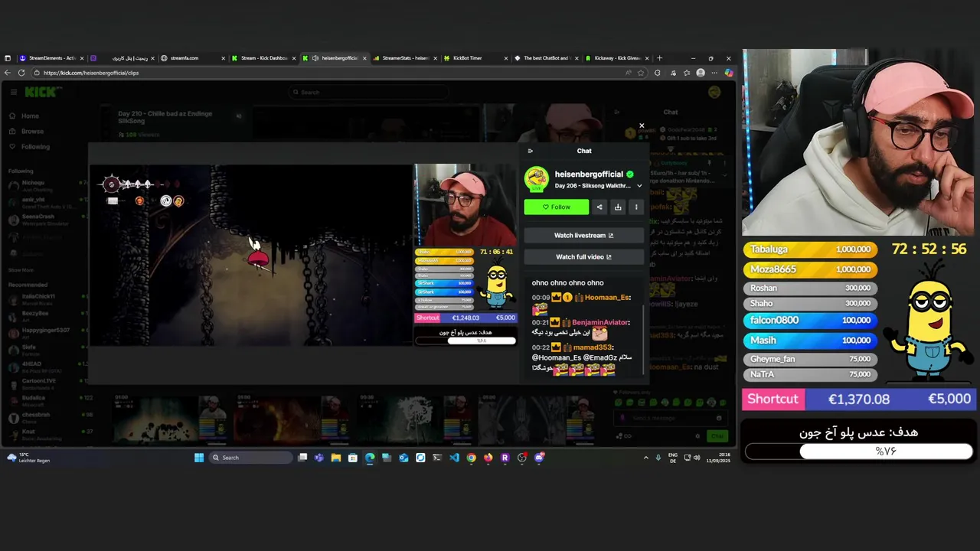Open Visual Studio Code in taskbar

point(454,458)
